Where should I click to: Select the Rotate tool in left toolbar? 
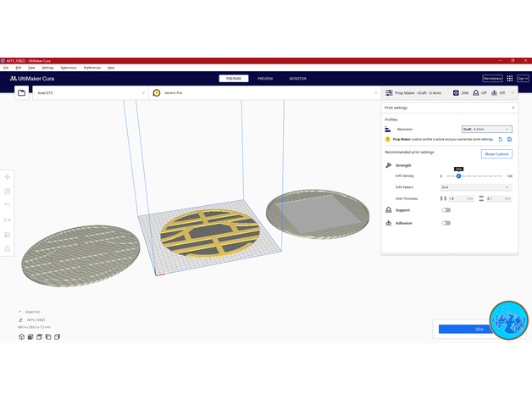click(8, 206)
